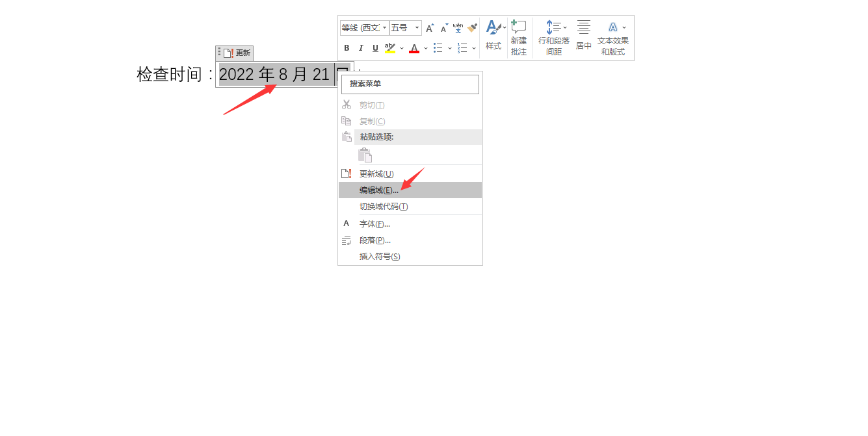
Task: Toggle bold formatting in mini toolbar
Action: click(x=347, y=47)
